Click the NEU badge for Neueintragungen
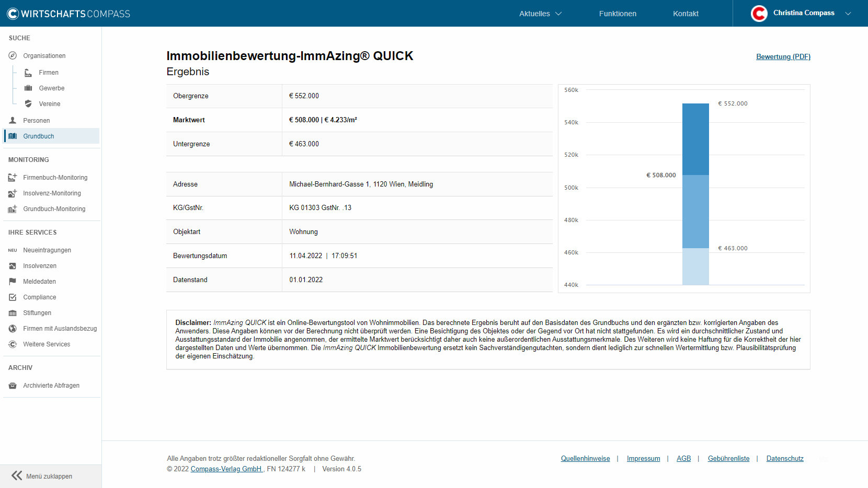Image resolution: width=868 pixels, height=488 pixels. tap(13, 250)
